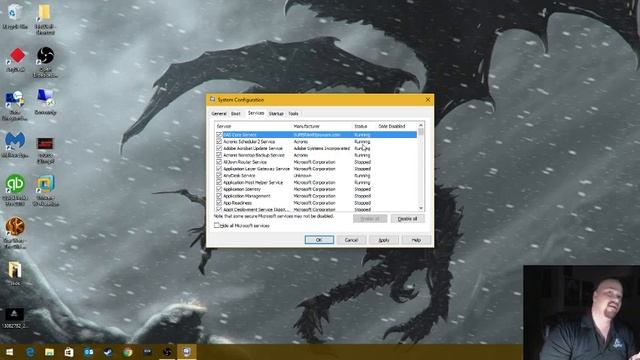Uncheck Acronis Scheduler 2 Service checkbox
This screenshot has height=360, width=640.
[219, 141]
